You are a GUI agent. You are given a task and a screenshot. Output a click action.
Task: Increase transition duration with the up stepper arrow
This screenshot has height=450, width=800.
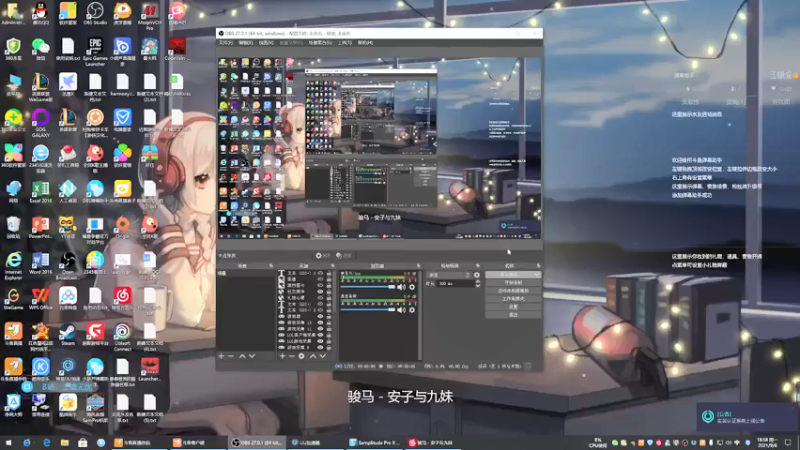(x=478, y=282)
